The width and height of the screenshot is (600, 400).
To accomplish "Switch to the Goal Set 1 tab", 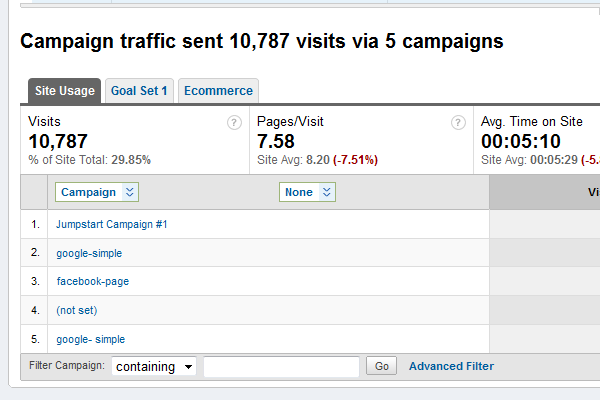I will (139, 91).
